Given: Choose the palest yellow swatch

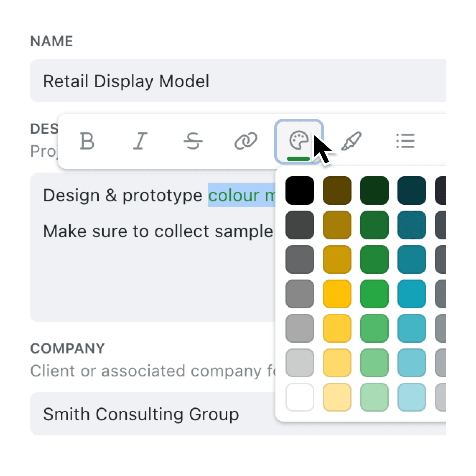Looking at the screenshot, I should (337, 397).
